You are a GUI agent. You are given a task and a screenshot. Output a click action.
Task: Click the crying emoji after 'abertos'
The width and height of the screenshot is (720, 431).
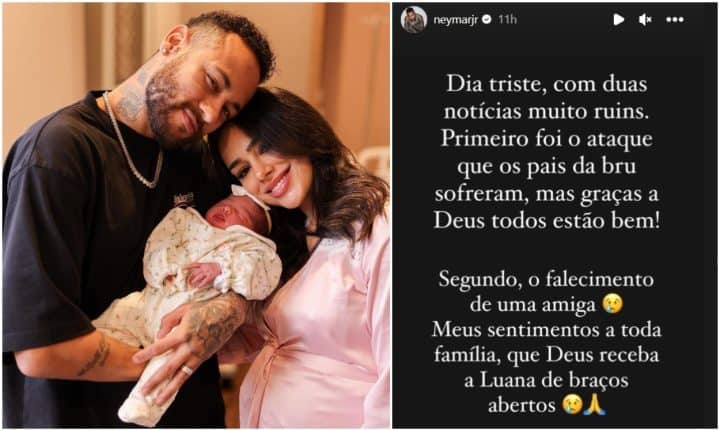click(x=572, y=404)
